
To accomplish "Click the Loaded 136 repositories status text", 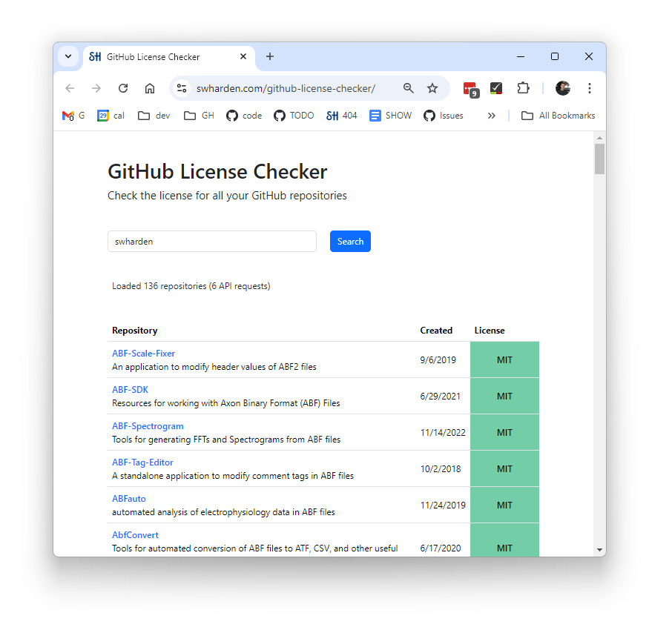I will pyautogui.click(x=191, y=286).
